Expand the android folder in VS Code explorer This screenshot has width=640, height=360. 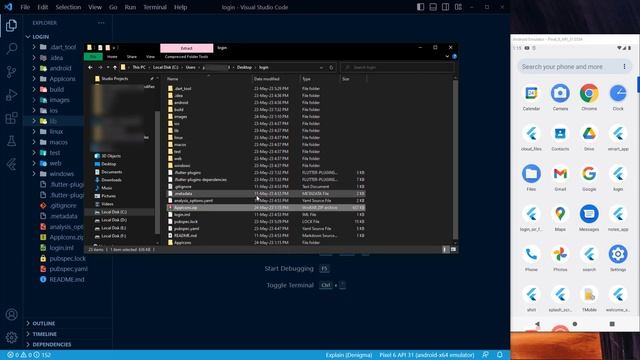point(34,68)
